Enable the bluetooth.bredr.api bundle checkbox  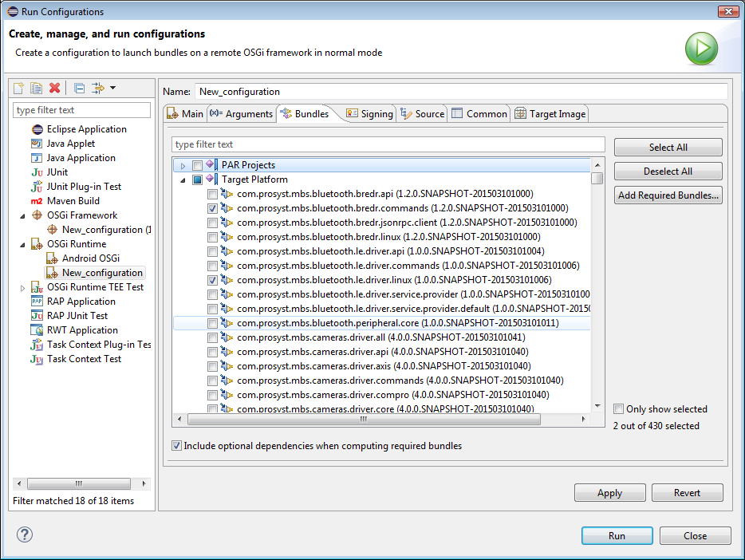point(212,194)
